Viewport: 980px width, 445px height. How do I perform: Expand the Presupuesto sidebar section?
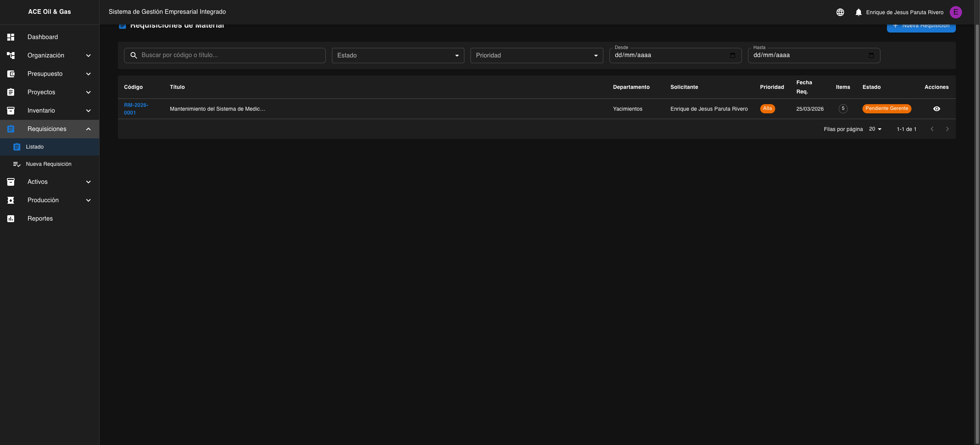point(88,74)
